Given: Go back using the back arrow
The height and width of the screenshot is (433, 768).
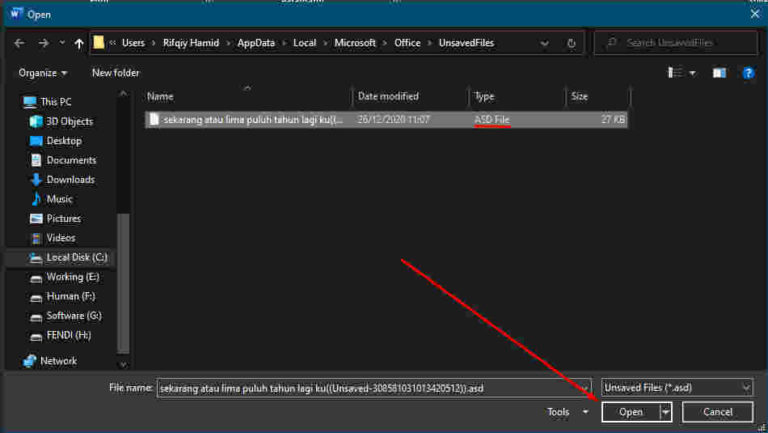Looking at the screenshot, I should coord(19,43).
